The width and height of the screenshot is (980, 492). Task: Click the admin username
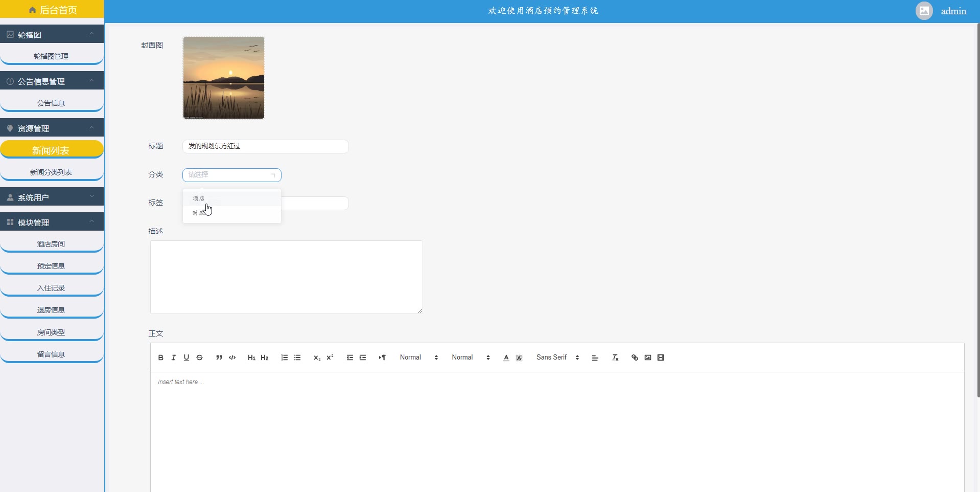(x=953, y=11)
